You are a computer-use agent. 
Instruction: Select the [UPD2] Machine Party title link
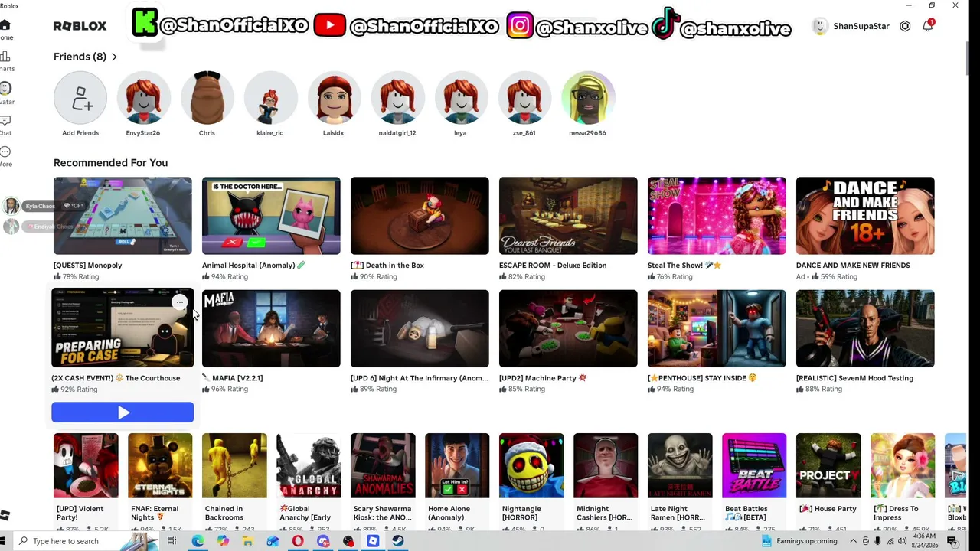coord(543,378)
